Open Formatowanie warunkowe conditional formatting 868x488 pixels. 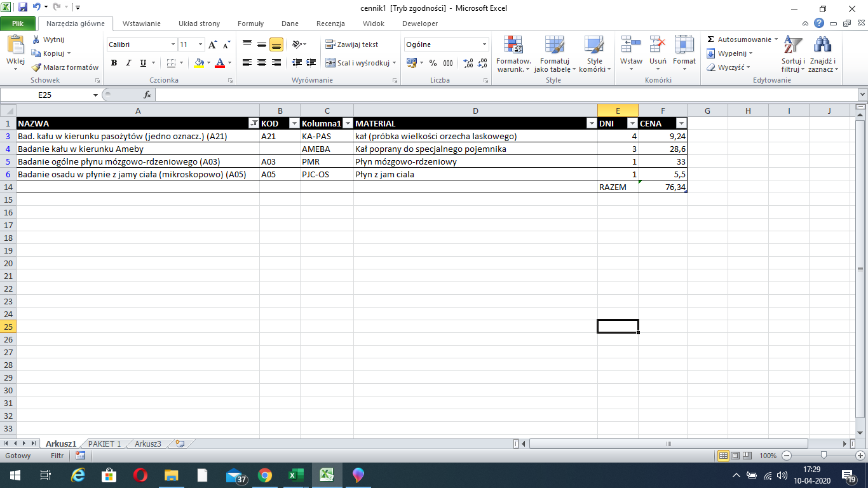tap(513, 54)
